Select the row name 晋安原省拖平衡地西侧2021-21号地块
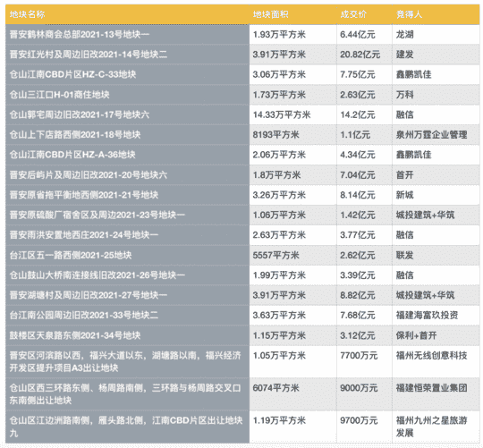The image size is (483, 448). pyautogui.click(x=127, y=195)
